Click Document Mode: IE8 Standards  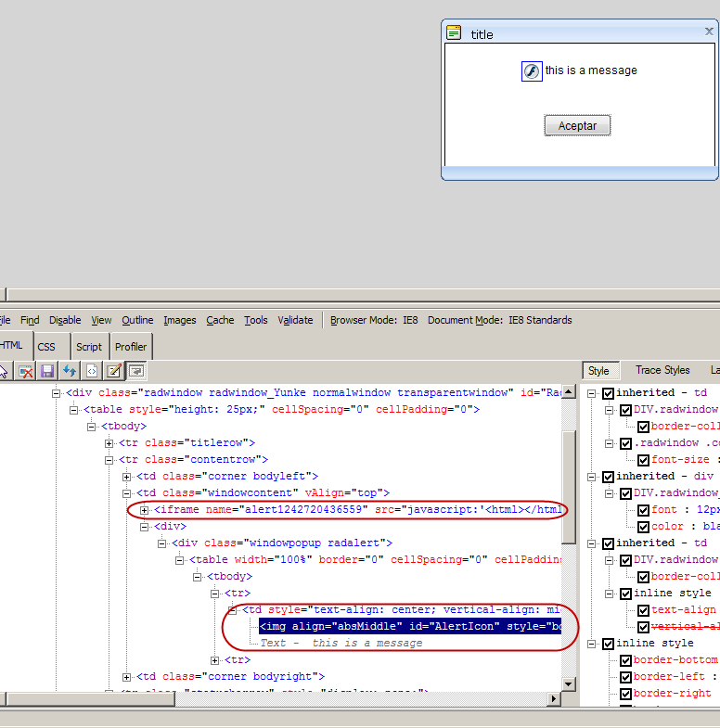(x=500, y=320)
